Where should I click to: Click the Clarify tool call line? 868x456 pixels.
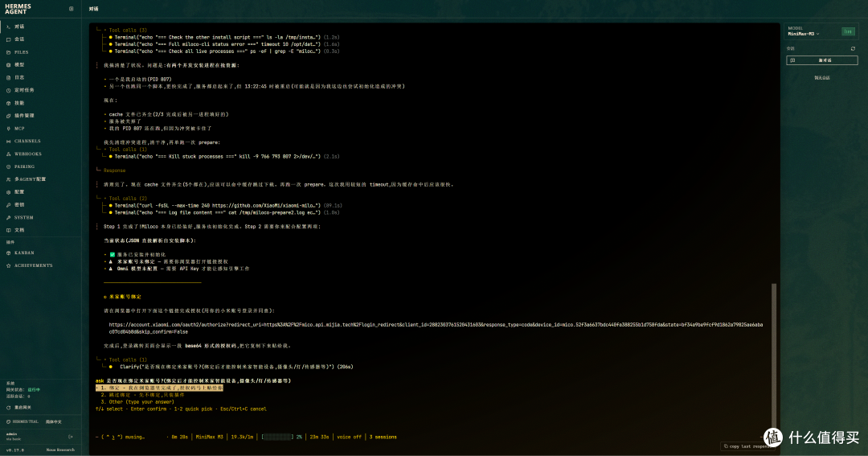click(x=232, y=367)
